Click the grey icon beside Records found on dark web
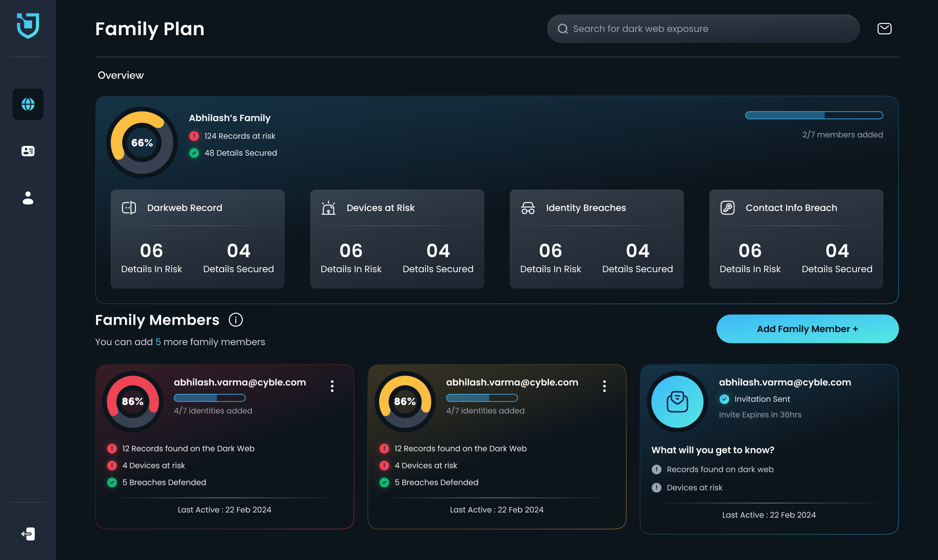 [x=657, y=469]
